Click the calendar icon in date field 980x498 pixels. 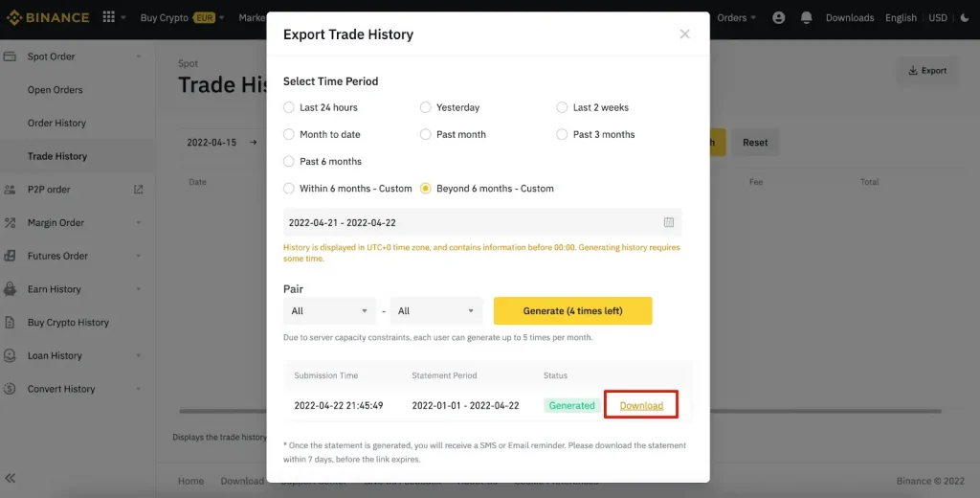point(669,222)
